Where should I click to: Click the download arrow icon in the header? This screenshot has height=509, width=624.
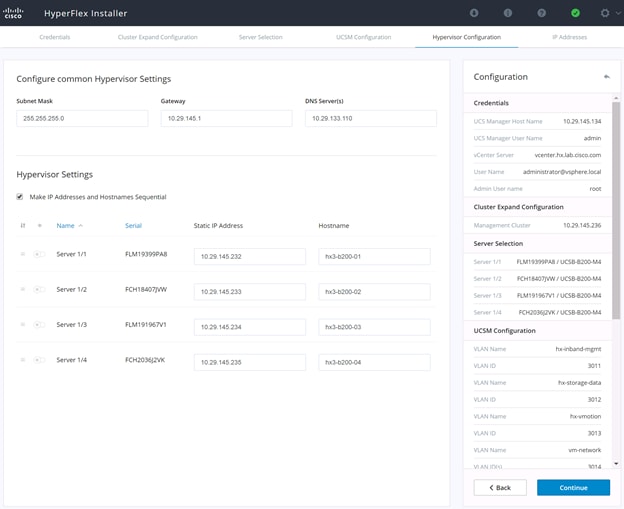point(474,13)
